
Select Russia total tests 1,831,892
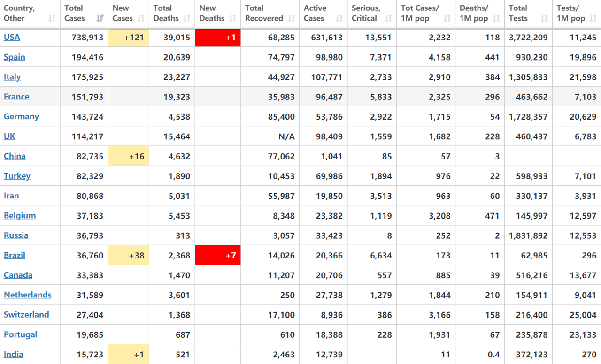click(528, 235)
